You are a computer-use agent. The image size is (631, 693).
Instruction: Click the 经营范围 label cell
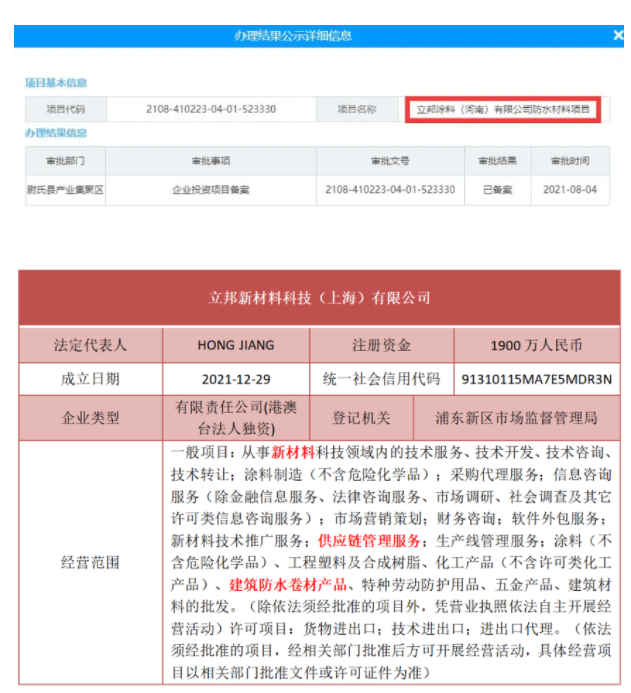click(x=91, y=563)
